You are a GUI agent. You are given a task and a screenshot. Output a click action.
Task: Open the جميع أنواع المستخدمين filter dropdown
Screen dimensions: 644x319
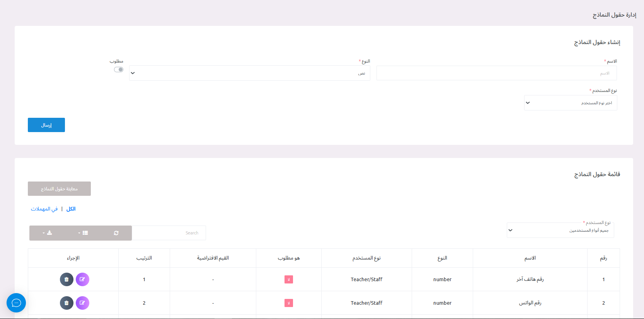(x=560, y=230)
